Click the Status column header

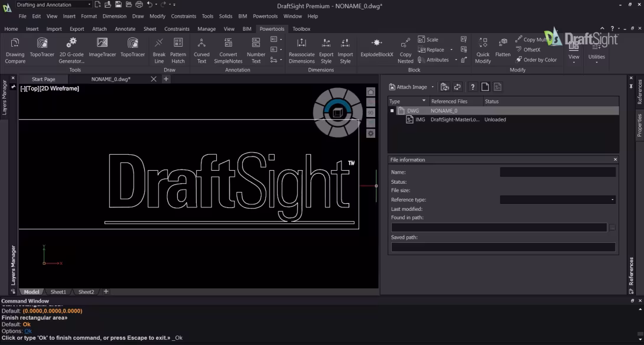tap(492, 101)
